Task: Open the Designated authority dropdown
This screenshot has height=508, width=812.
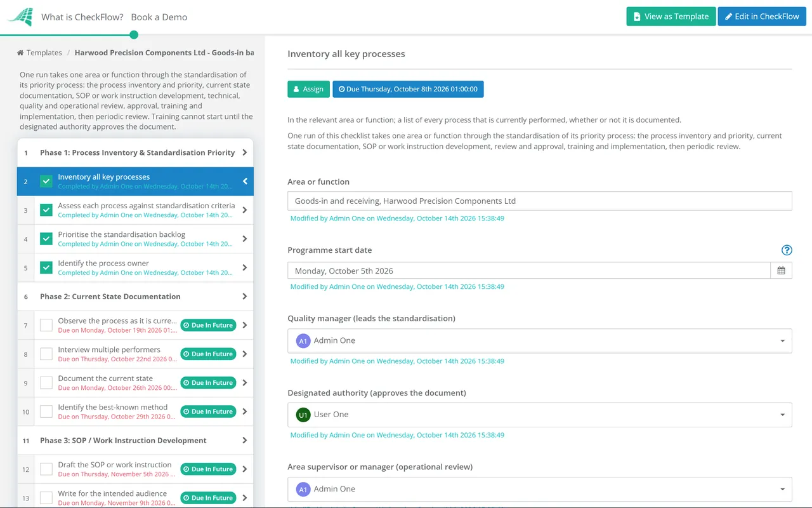Action: coord(540,415)
